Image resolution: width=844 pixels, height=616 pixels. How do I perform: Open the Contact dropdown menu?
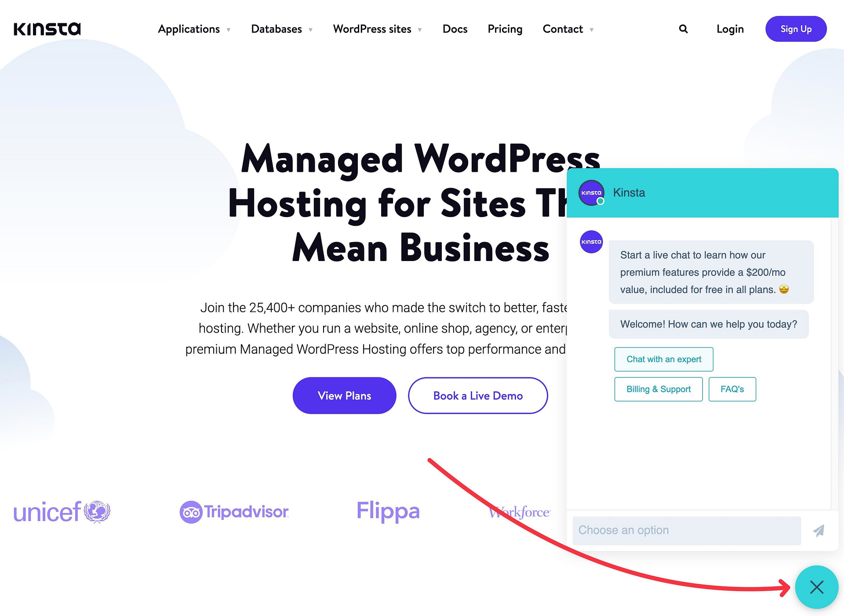[x=568, y=29]
